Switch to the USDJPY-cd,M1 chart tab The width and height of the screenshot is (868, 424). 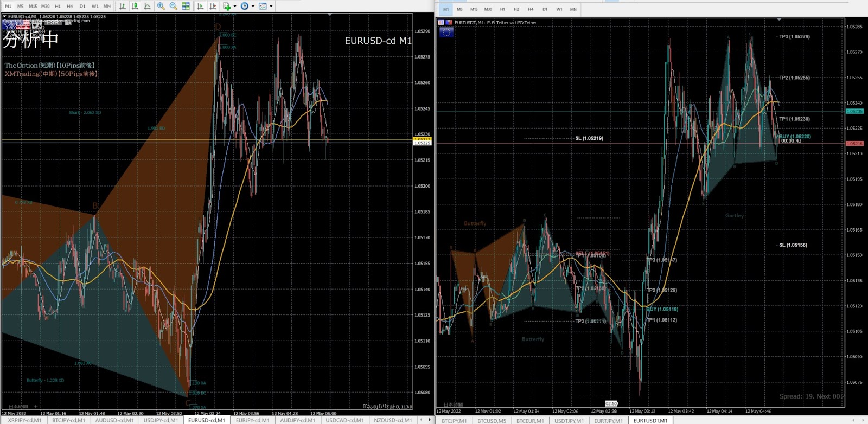(161, 420)
